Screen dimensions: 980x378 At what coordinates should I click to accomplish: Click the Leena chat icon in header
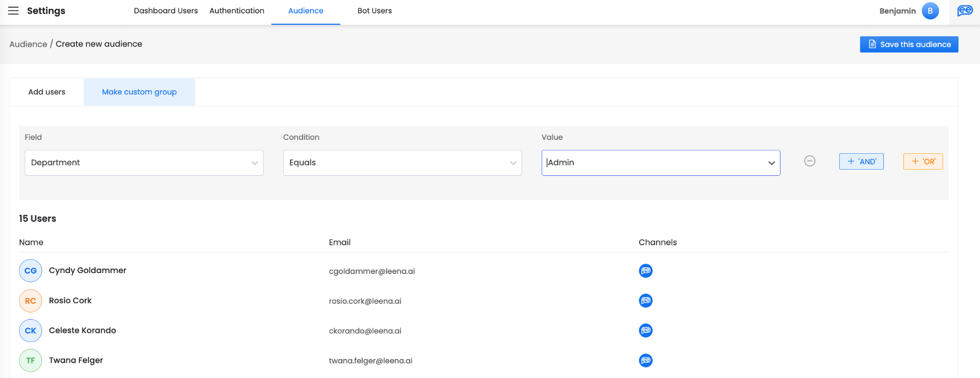click(x=965, y=11)
